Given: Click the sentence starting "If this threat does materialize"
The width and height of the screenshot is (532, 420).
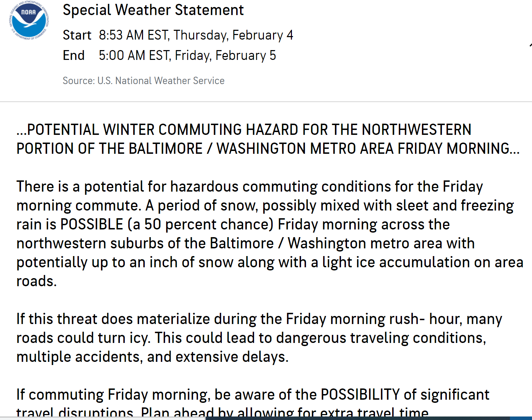Looking at the screenshot, I should (259, 328).
